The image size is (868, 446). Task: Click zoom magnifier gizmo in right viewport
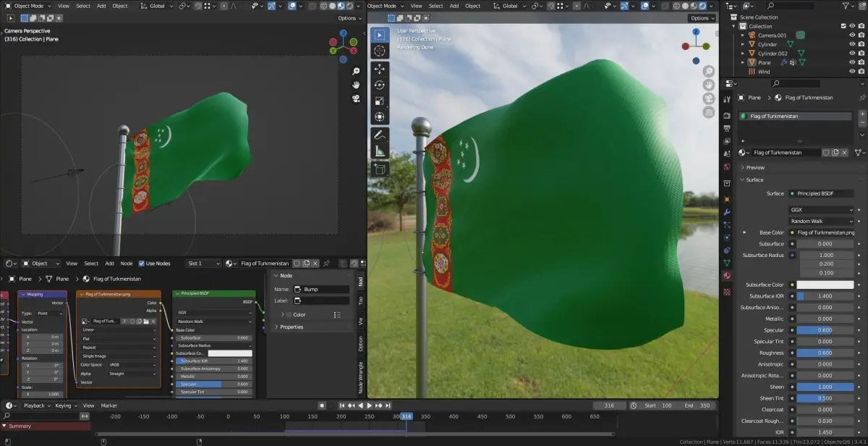(709, 71)
